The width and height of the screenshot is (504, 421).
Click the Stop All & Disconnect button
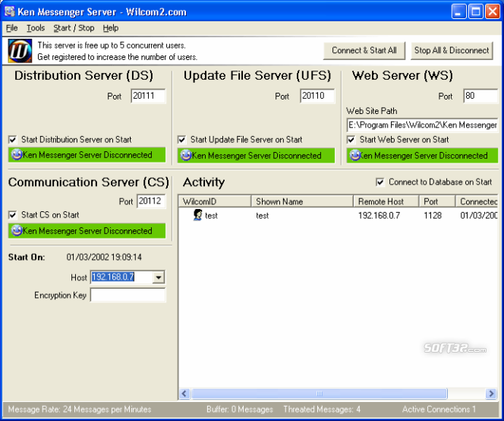(x=452, y=50)
